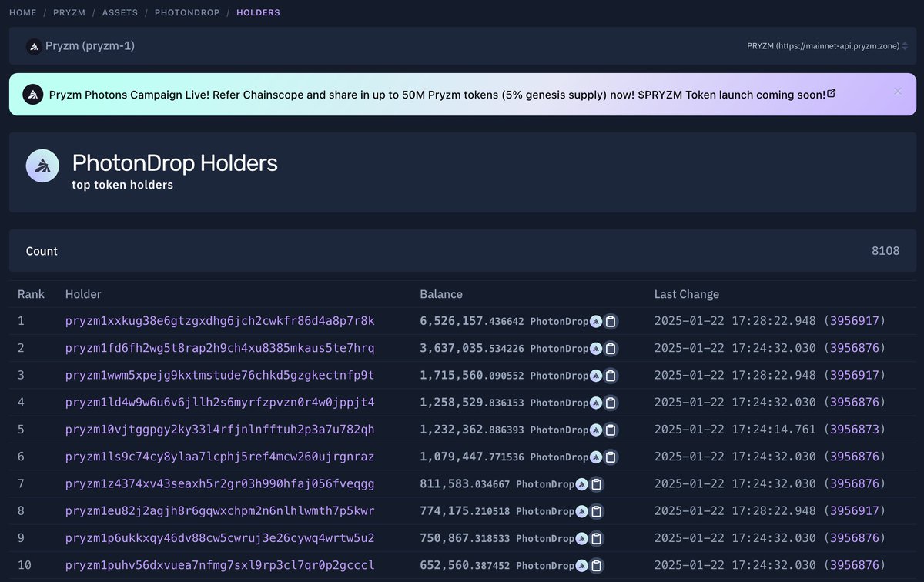Click PhotonDrop token logo in rank 4 row
This screenshot has width=924, height=582.
(596, 403)
